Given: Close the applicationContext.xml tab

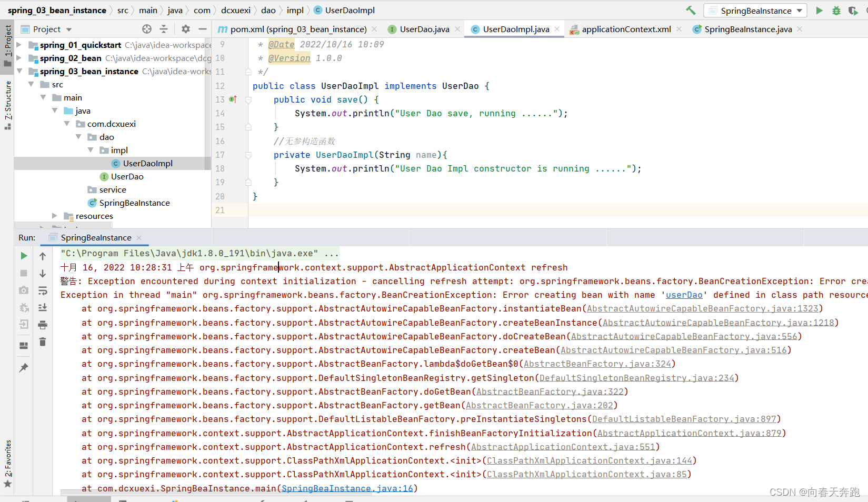Looking at the screenshot, I should pos(679,29).
